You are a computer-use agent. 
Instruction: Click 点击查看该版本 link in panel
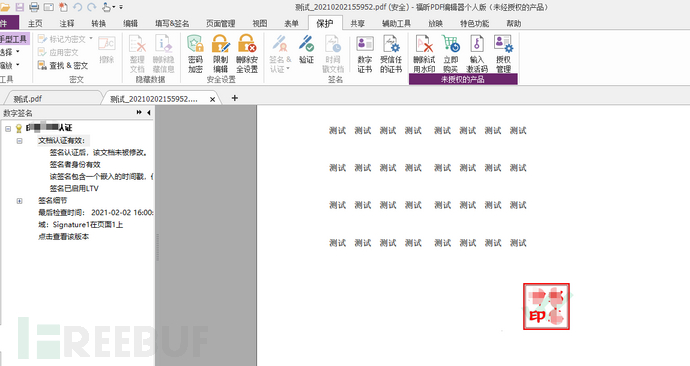point(63,237)
